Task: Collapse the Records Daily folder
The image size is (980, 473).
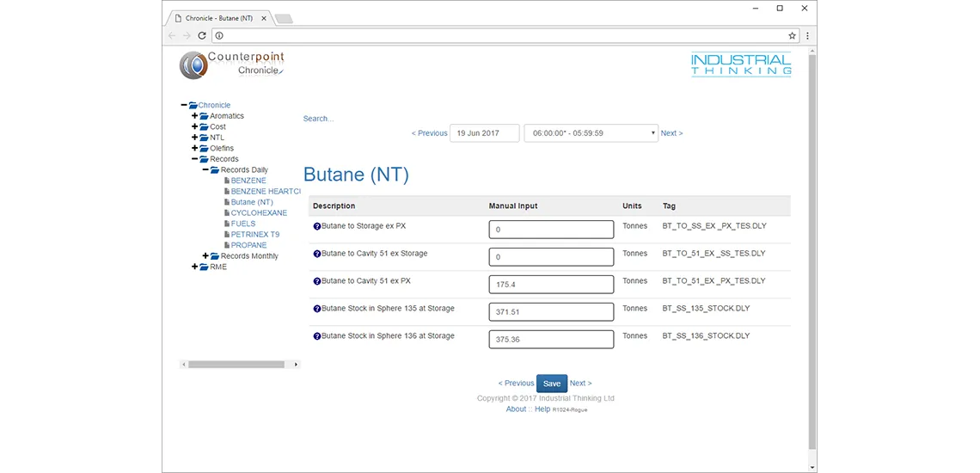Action: (205, 170)
